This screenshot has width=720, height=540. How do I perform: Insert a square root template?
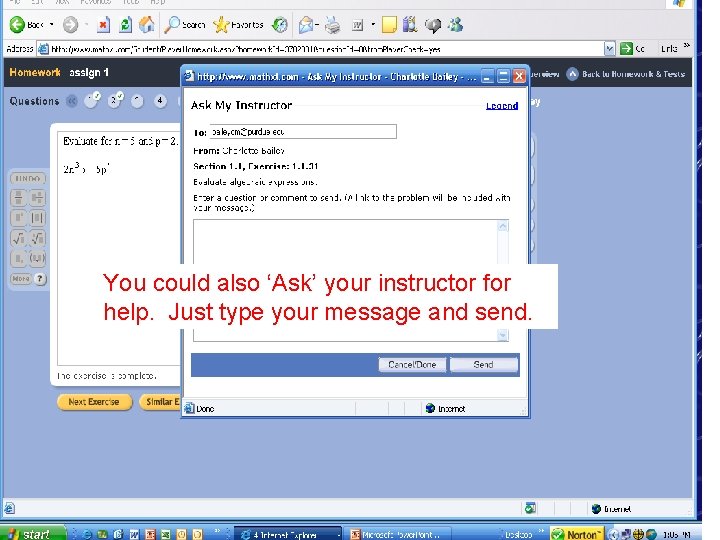(x=18, y=238)
